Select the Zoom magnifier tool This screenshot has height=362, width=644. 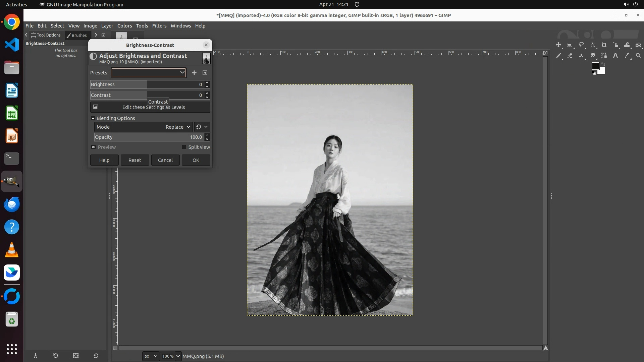click(x=638, y=56)
